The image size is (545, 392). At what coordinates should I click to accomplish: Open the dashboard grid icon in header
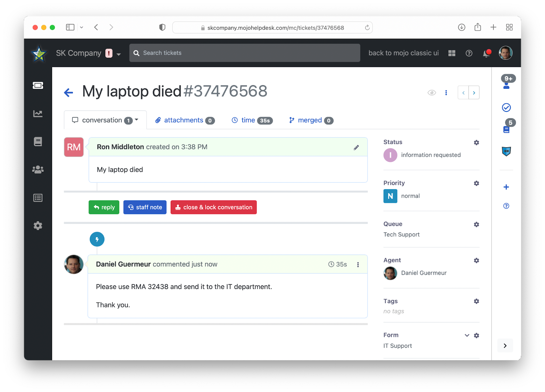point(452,53)
